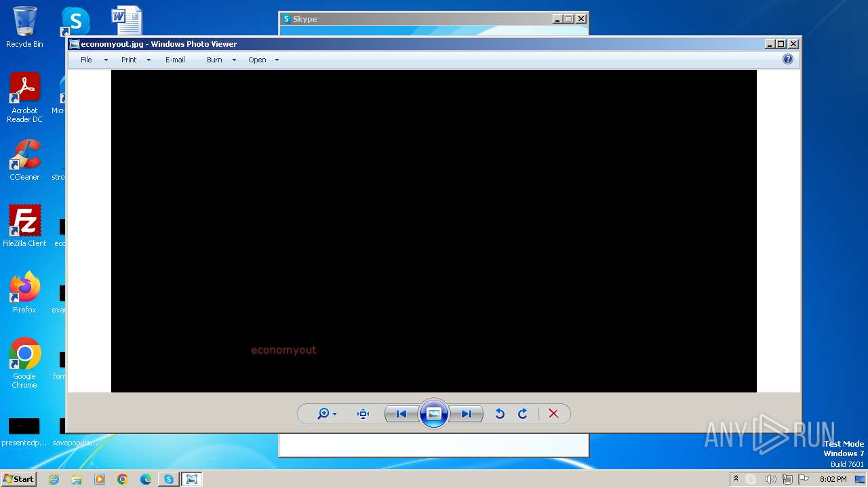Minimize the Skype window
The width and height of the screenshot is (868, 488).
[557, 19]
